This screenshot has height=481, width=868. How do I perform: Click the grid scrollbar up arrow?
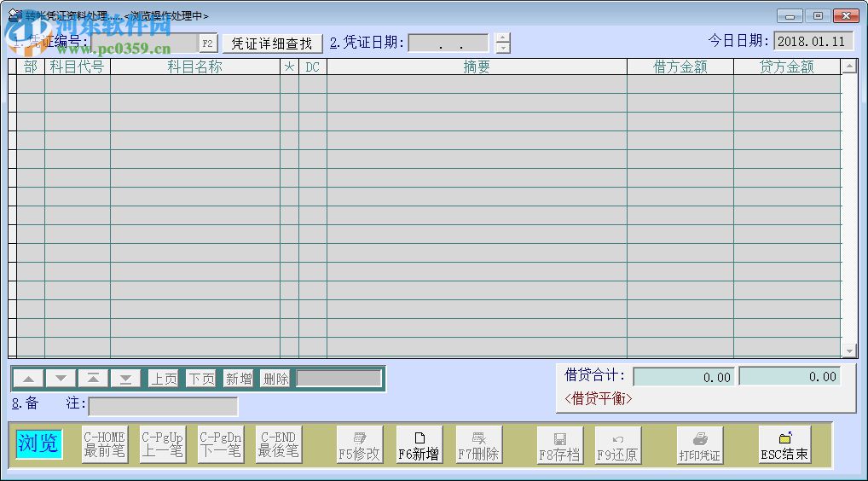(x=849, y=67)
